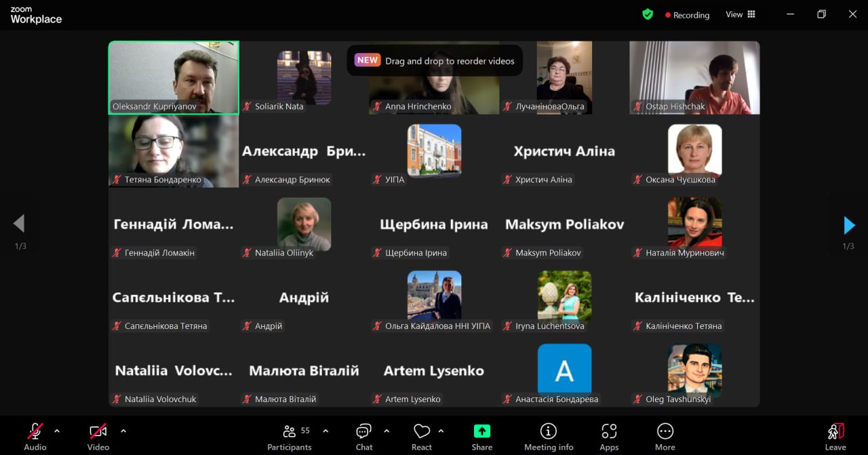The height and width of the screenshot is (455, 868).
Task: Click the participant count 55
Action: click(x=305, y=431)
